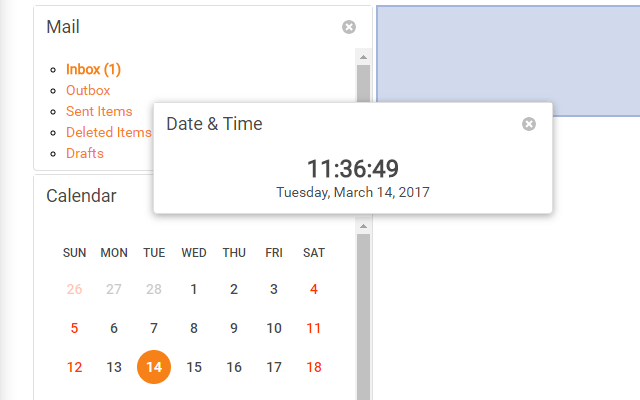Open the Deleted Items folder
This screenshot has height=400, width=640.
point(108,132)
